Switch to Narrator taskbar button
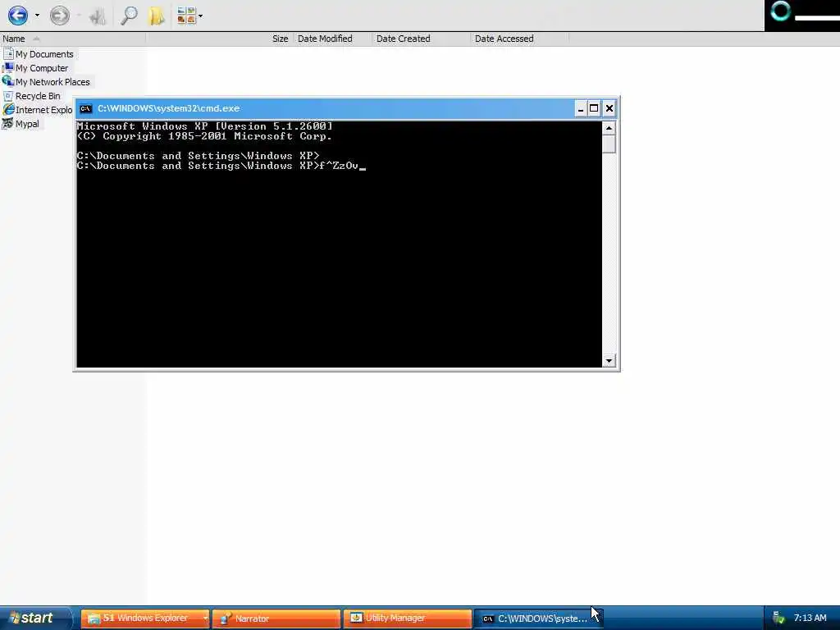The image size is (840, 630). pyautogui.click(x=276, y=619)
